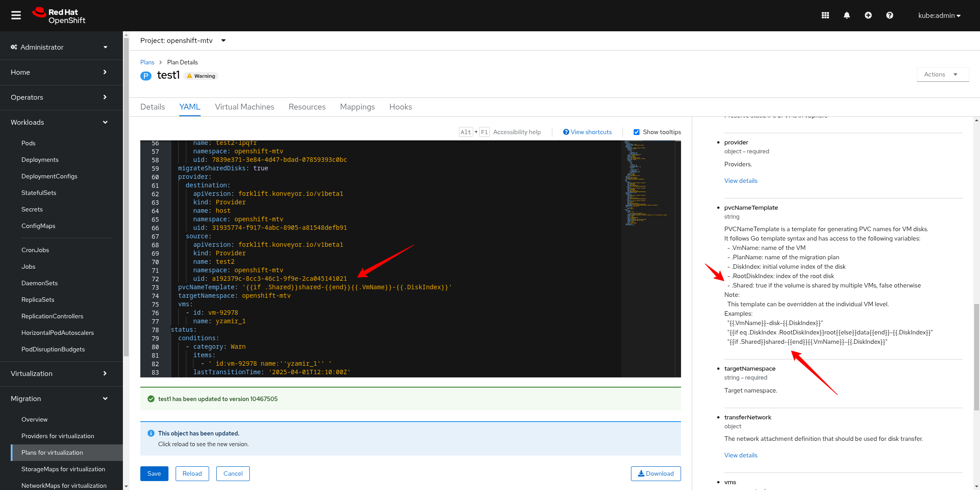This screenshot has width=980, height=490.
Task: Open the help question mark icon
Action: coord(889,15)
